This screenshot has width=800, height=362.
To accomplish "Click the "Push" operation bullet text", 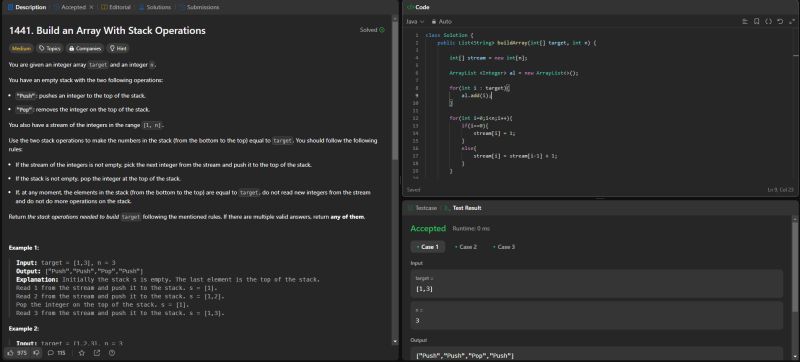I will coord(81,96).
